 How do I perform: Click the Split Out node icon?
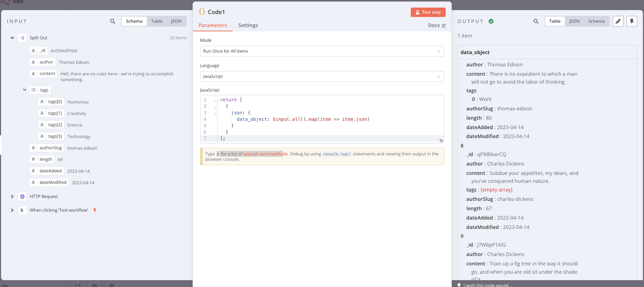tap(22, 38)
